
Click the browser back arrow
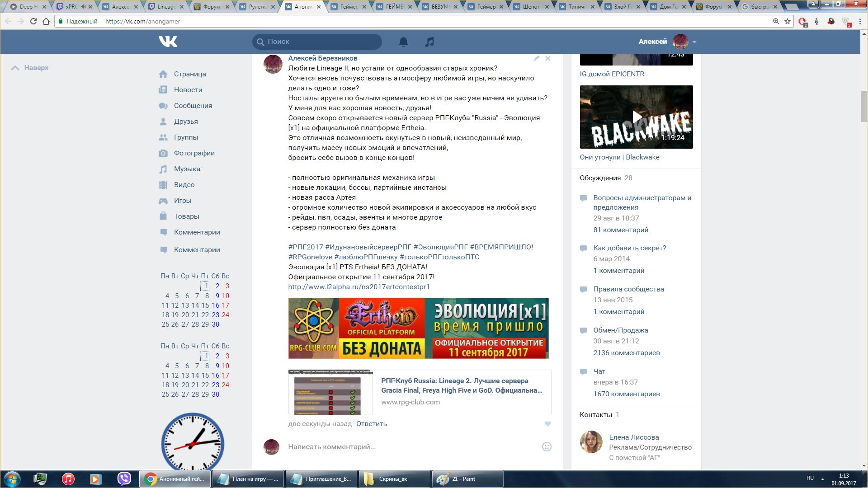click(x=8, y=21)
